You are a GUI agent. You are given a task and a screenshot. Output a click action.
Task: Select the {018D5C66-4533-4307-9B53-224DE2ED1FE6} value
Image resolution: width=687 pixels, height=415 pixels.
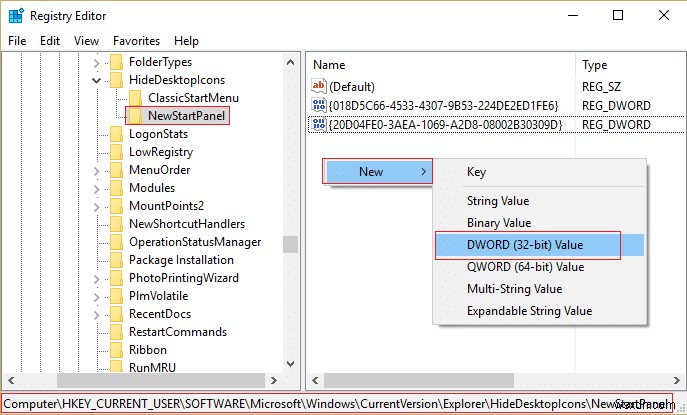pos(443,106)
